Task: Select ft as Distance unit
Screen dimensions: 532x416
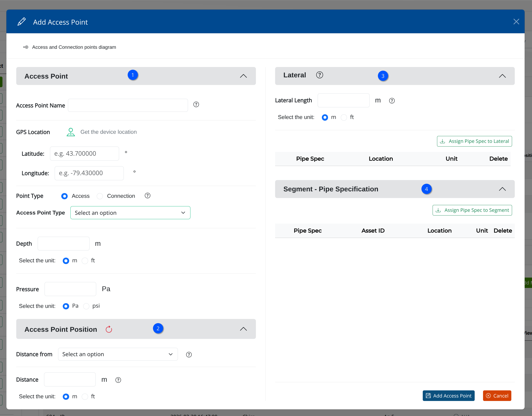Action: (x=85, y=397)
